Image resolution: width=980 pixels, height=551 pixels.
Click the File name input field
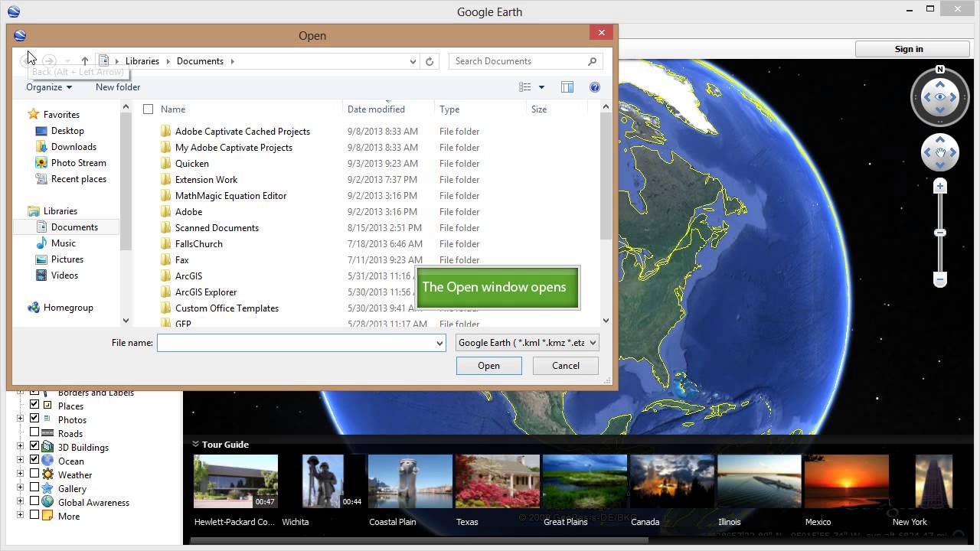click(x=301, y=343)
